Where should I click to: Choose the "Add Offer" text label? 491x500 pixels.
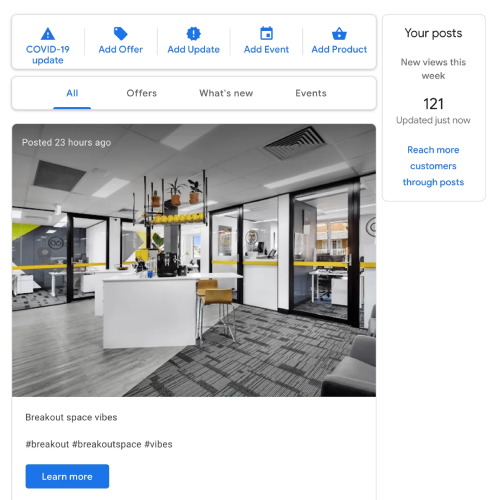click(120, 49)
